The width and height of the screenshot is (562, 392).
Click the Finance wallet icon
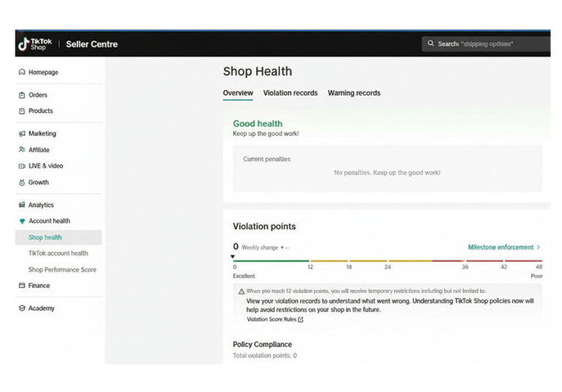click(x=22, y=286)
